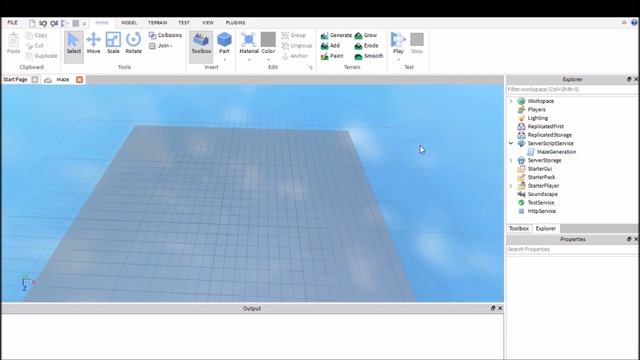Toggle Collisions option

[x=165, y=36]
